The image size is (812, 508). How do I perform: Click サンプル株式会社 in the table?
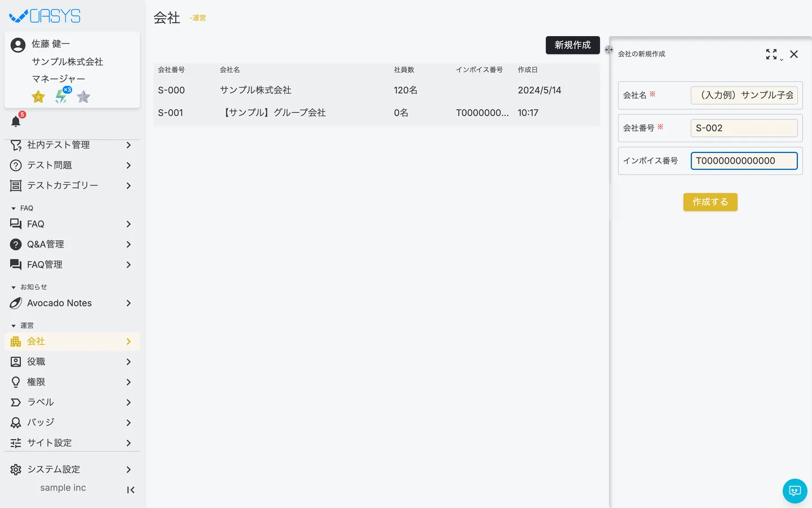(x=255, y=90)
